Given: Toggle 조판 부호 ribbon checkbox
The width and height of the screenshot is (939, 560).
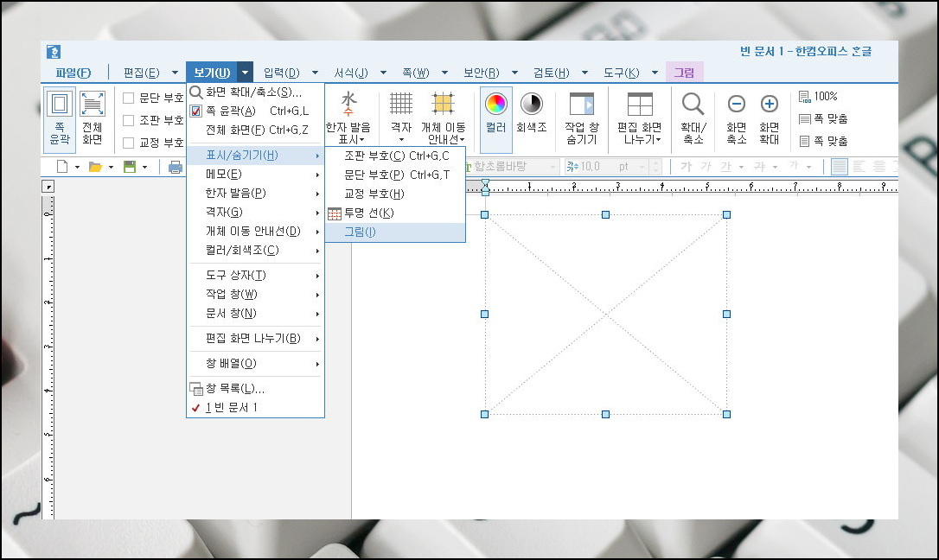Looking at the screenshot, I should [128, 120].
